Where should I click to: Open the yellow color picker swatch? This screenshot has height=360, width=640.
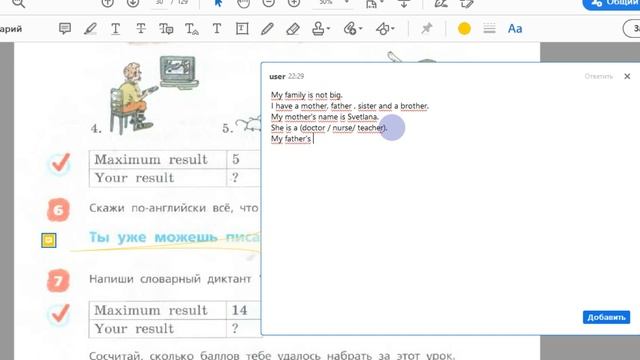tap(464, 29)
